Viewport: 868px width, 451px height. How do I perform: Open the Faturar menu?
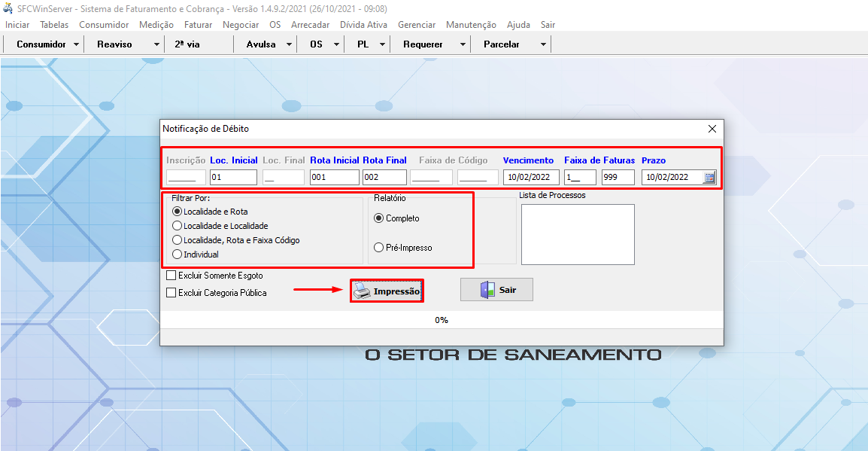[198, 25]
